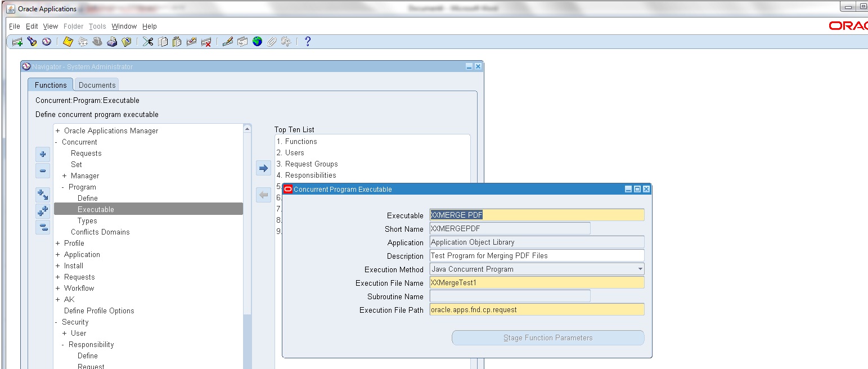Click the Show Navigator compass icon

click(47, 42)
